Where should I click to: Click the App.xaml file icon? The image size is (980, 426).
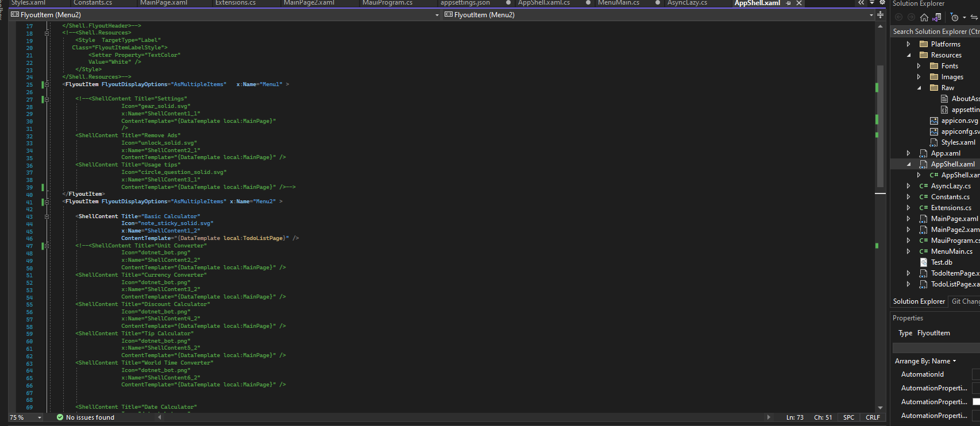tap(924, 153)
